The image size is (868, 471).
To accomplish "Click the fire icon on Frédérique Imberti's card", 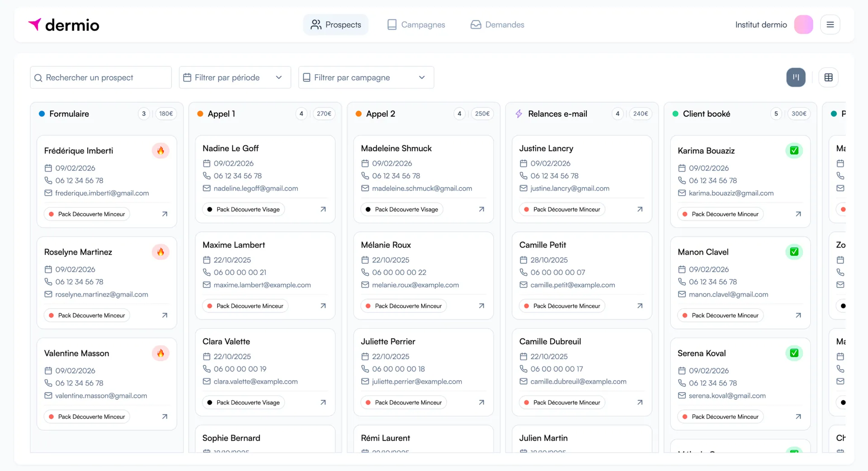I will coord(161,150).
